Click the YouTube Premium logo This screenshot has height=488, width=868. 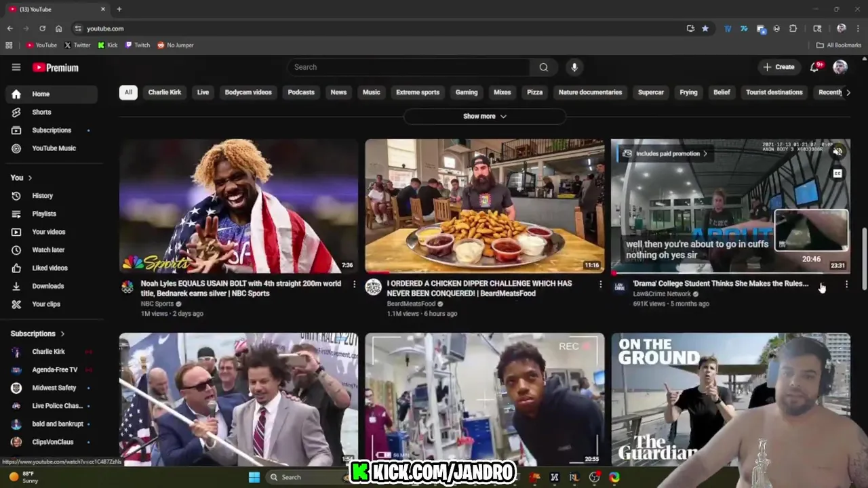56,67
